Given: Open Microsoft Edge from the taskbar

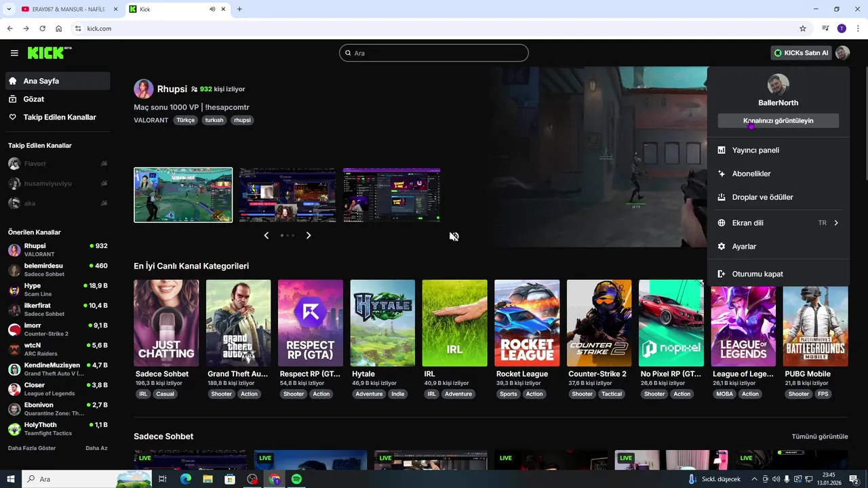Looking at the screenshot, I should point(186,479).
